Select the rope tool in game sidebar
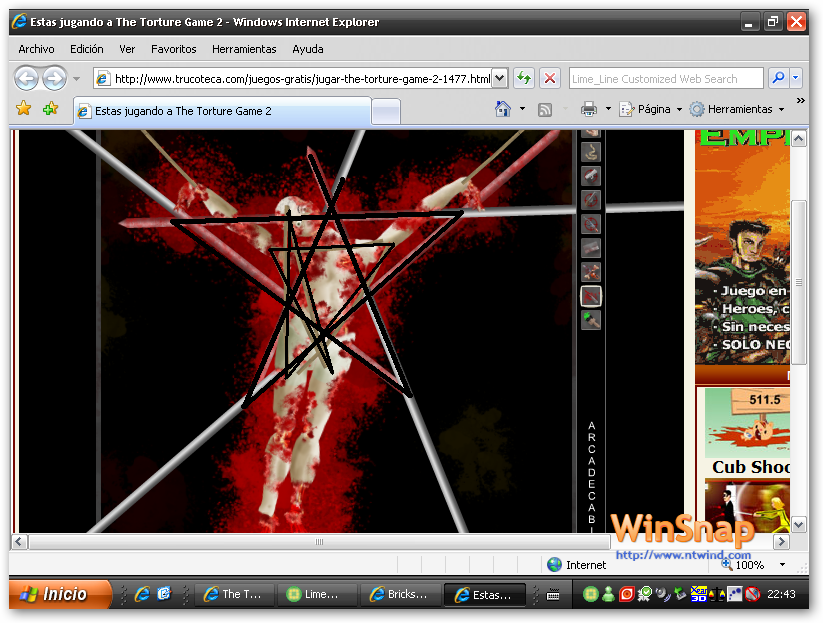 click(x=591, y=152)
